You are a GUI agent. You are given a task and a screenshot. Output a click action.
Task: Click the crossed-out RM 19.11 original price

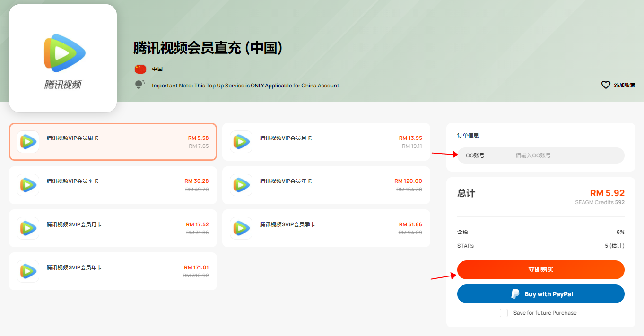tap(412, 146)
